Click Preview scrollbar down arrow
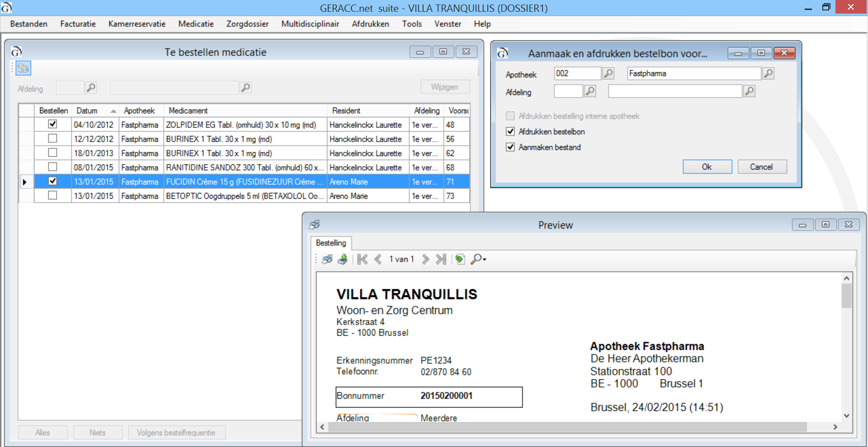Viewport: 868px width, 447px height. click(x=846, y=416)
